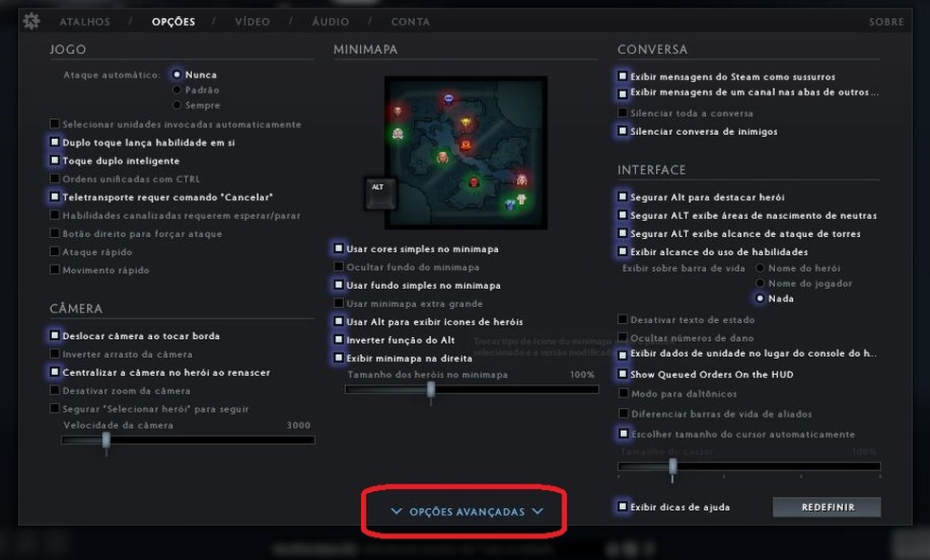
Task: Open the Vídeo tab
Action: [x=252, y=22]
